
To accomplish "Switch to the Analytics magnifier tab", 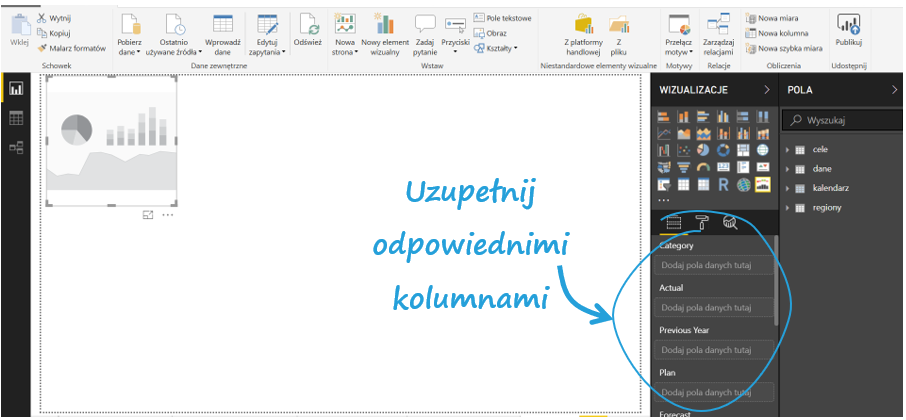I will click(x=730, y=222).
